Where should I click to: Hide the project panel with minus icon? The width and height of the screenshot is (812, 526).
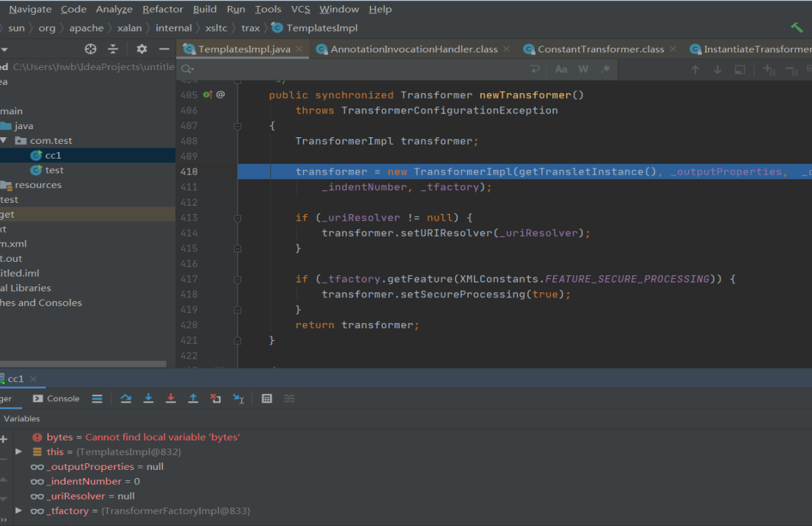(164, 49)
